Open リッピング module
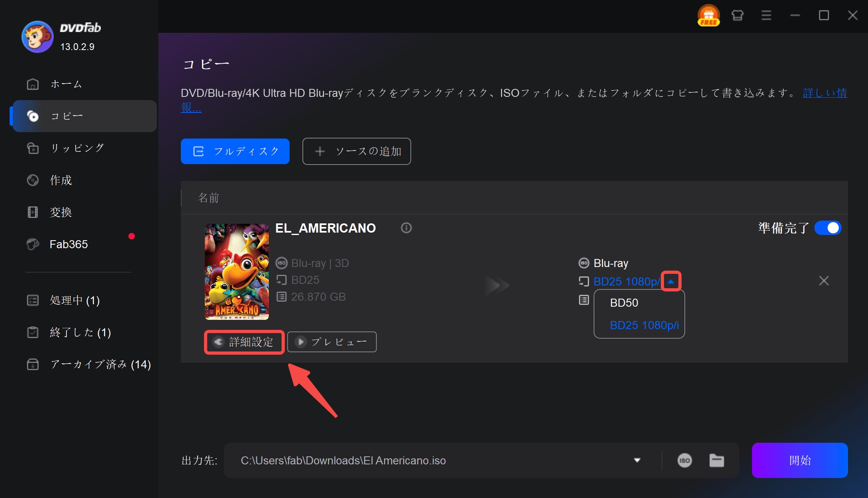The width and height of the screenshot is (868, 498). coord(84,148)
